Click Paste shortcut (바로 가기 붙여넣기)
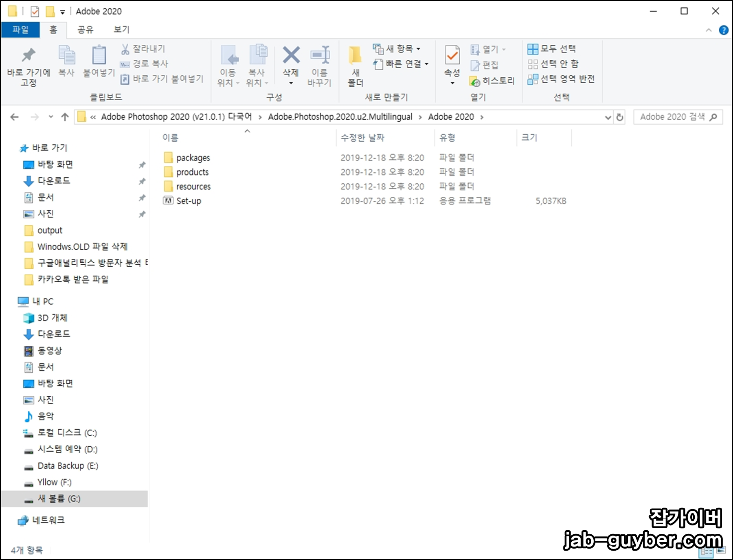The height and width of the screenshot is (560, 733). [162, 79]
